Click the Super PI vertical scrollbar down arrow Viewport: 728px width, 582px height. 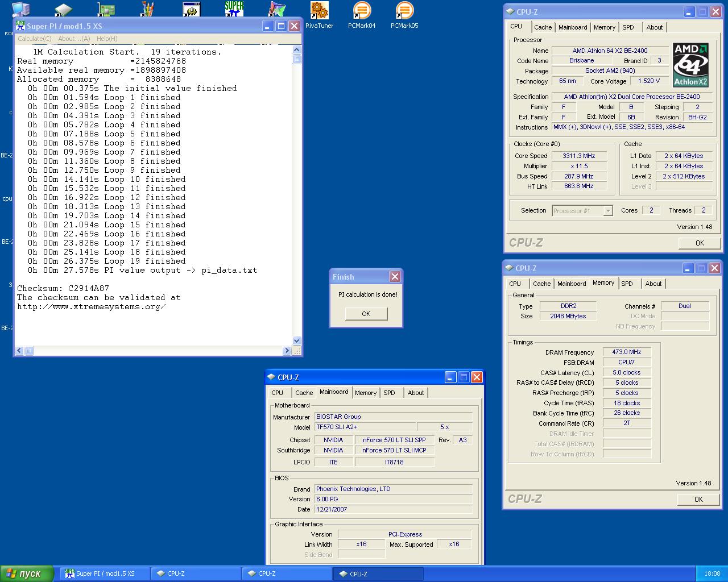tap(296, 341)
